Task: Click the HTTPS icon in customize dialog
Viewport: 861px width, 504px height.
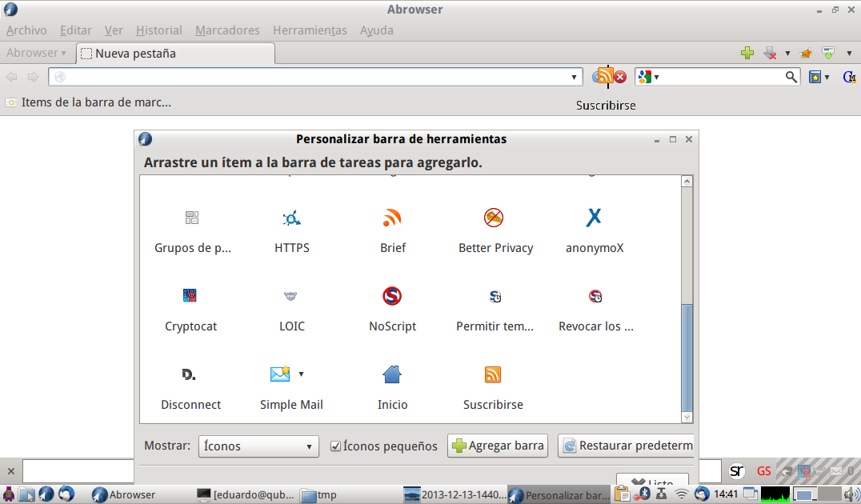Action: [291, 218]
